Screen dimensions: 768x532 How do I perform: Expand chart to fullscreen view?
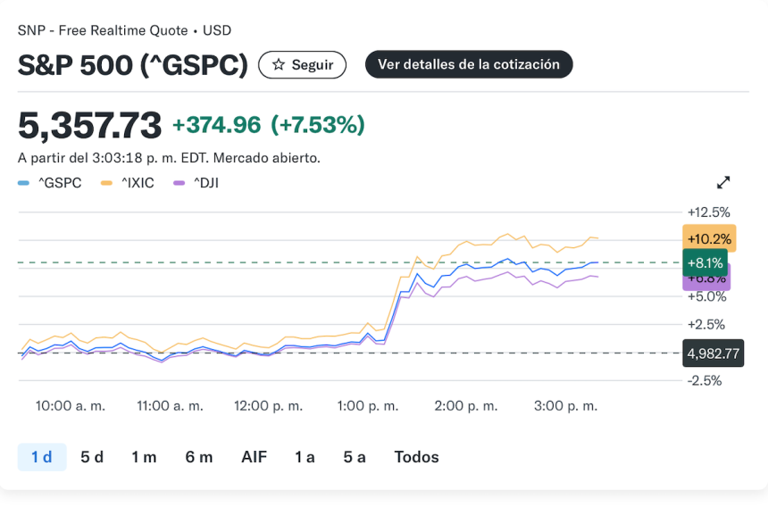[723, 183]
